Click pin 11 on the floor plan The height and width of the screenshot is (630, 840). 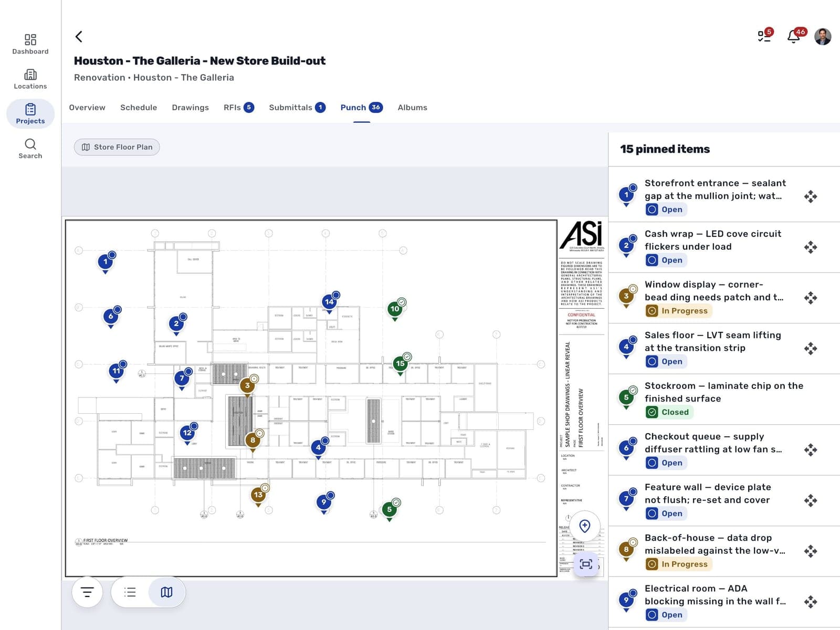pos(117,372)
